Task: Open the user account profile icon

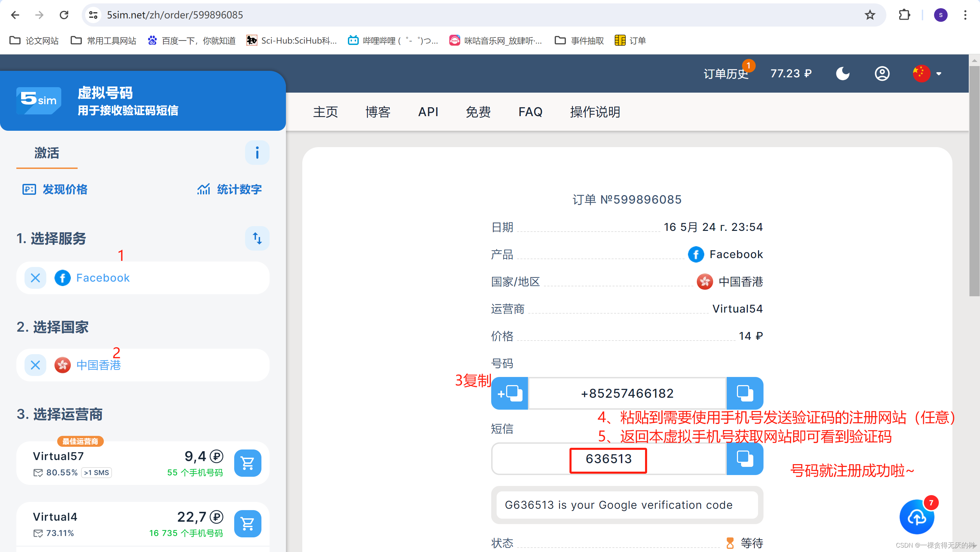Action: click(x=882, y=74)
